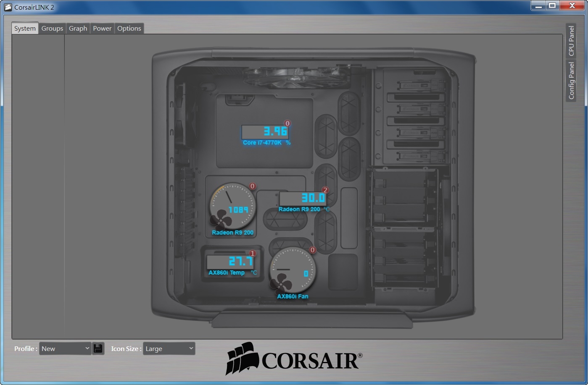This screenshot has width=588, height=385.
Task: Open the Icon Size dropdown showing Large
Action: pos(169,348)
